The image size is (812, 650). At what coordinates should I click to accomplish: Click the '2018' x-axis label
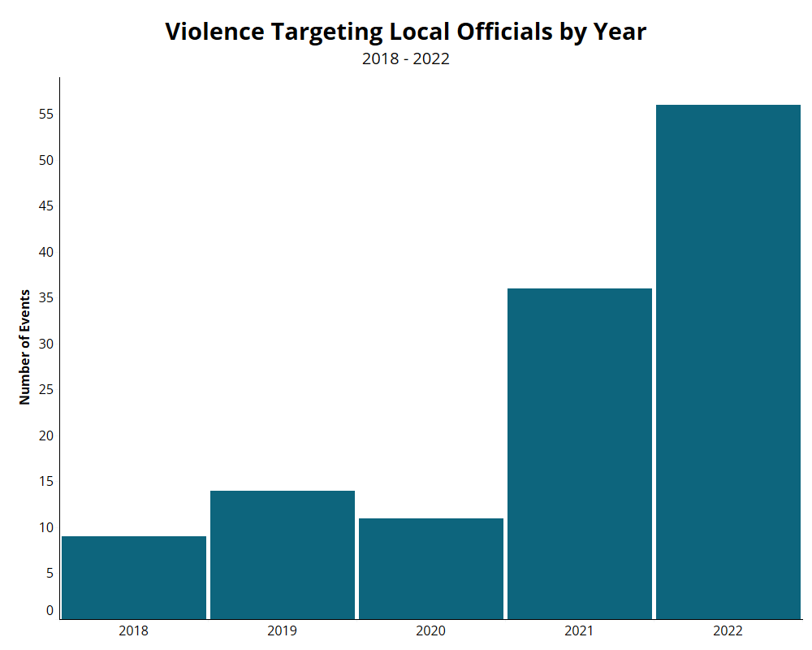click(x=134, y=630)
